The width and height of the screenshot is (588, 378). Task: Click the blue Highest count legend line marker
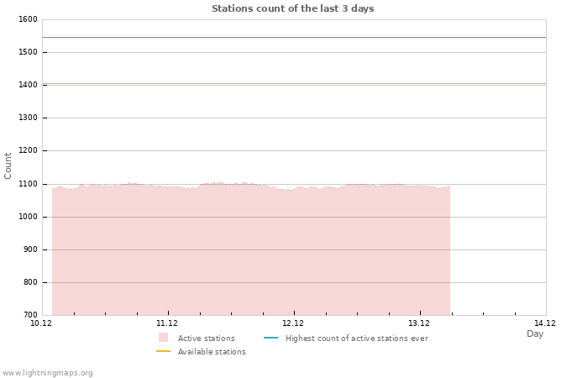coord(270,339)
